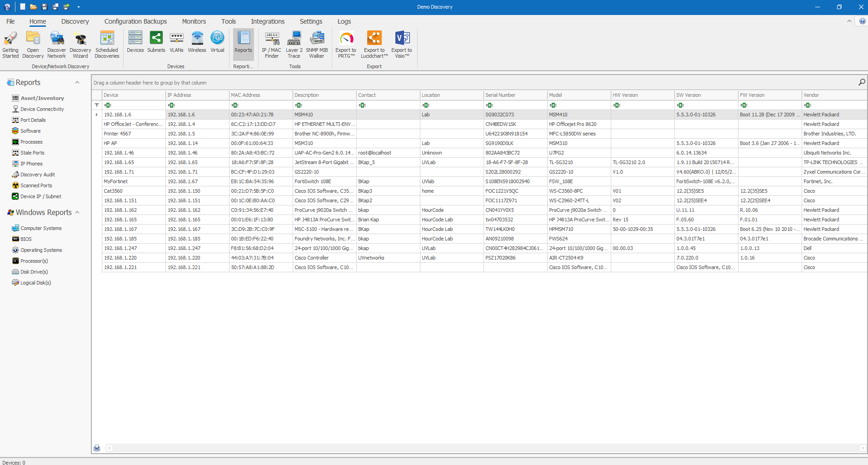Click the open folder quick-access icon
The image size is (868, 465).
pyautogui.click(x=33, y=7)
